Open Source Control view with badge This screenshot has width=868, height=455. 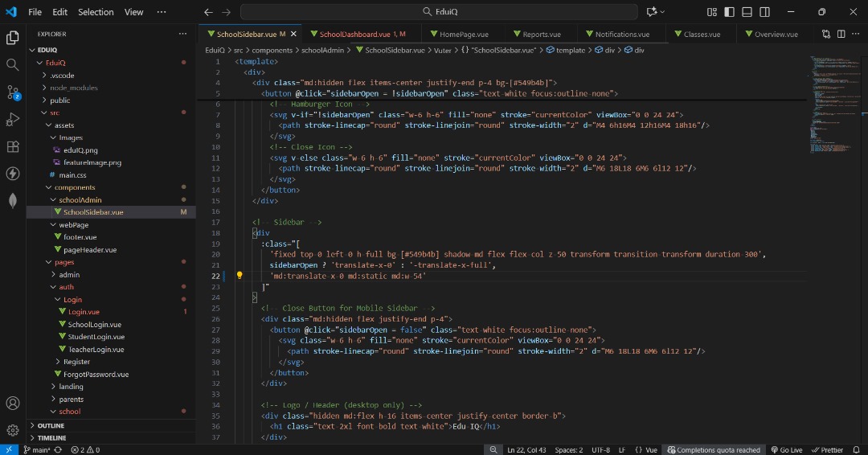13,92
